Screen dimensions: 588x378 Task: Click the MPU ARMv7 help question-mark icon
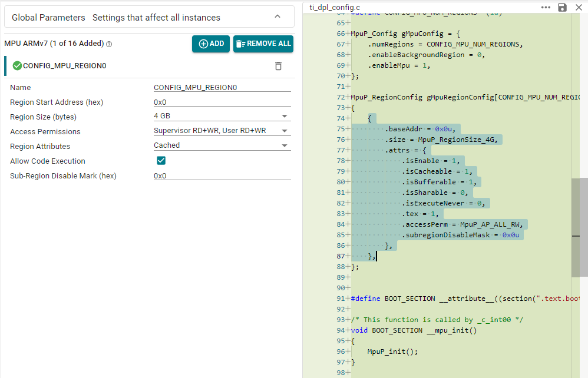tap(109, 44)
